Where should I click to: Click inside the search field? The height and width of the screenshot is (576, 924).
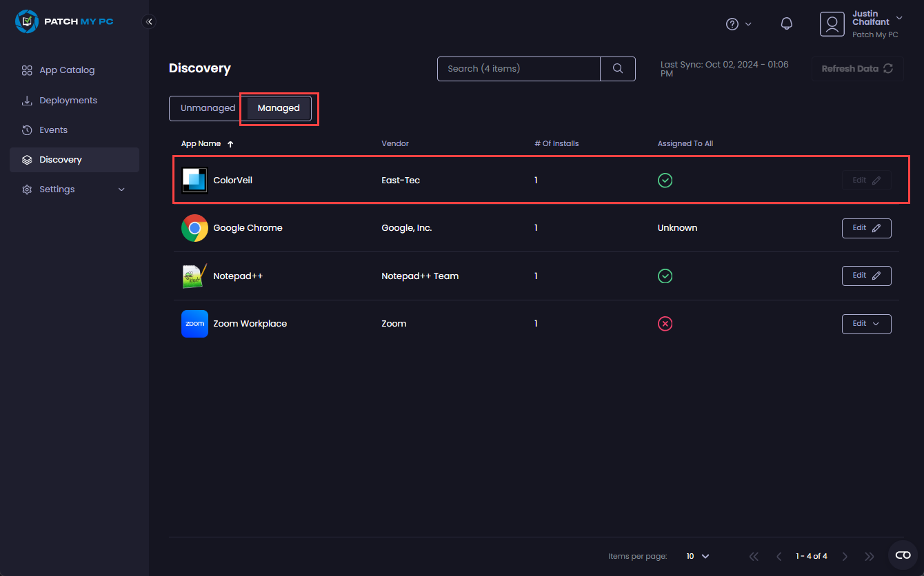click(519, 69)
